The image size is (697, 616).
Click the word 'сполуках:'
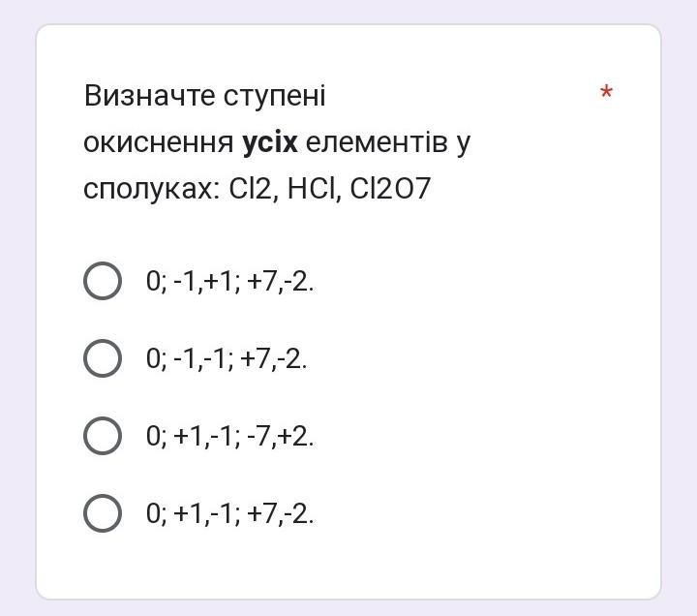(152, 190)
